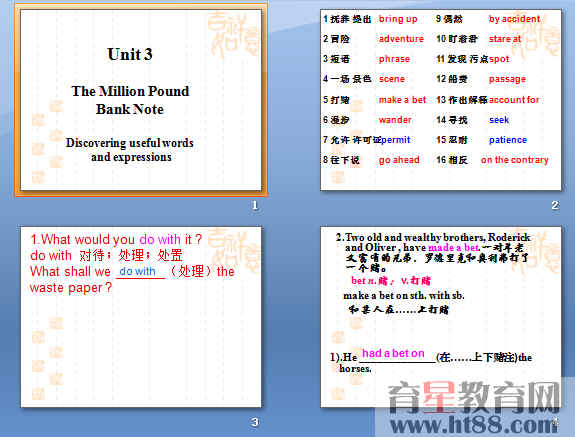Click the 'Discovering useful words and expressions' subtitle

[130, 150]
